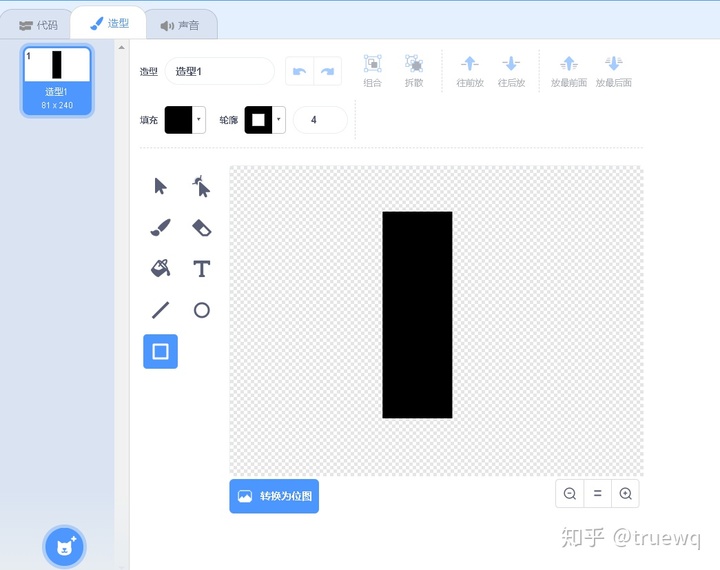Click the costume list scroll up arrow
Image resolution: width=720 pixels, height=570 pixels.
pos(122,47)
